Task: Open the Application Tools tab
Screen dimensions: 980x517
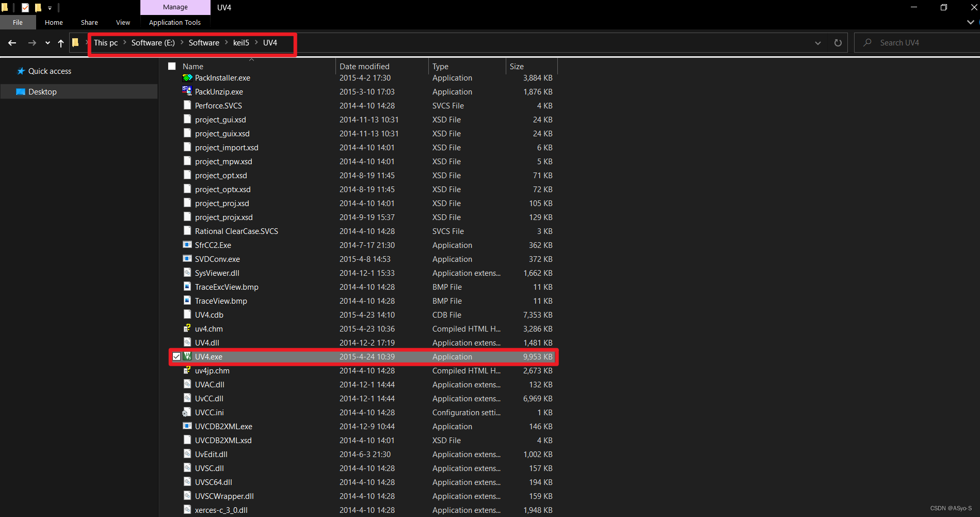Action: coord(175,22)
